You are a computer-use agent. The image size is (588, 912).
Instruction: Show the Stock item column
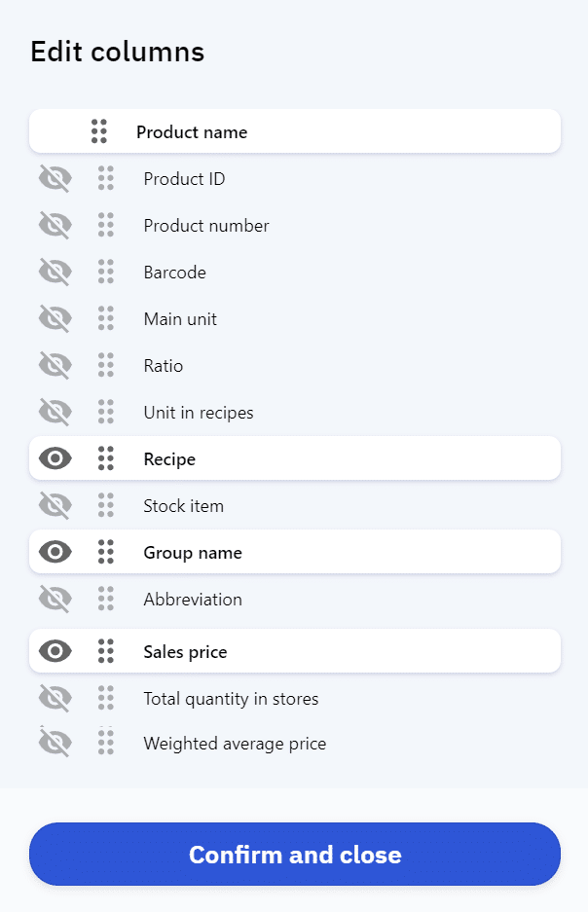click(x=55, y=506)
